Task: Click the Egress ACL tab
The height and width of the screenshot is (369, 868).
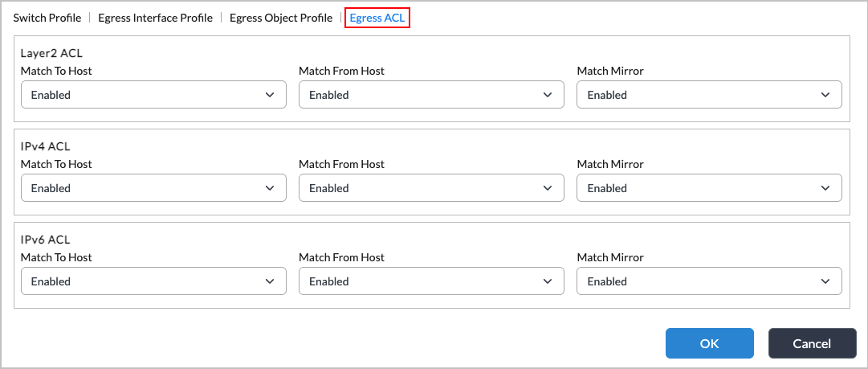Action: pos(377,18)
